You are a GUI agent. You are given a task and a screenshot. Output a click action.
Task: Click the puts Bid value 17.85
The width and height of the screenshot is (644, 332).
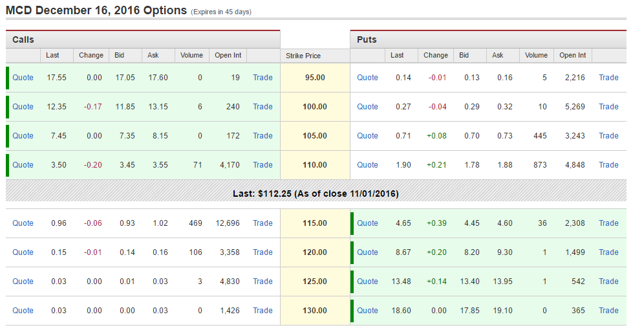pyautogui.click(x=470, y=311)
